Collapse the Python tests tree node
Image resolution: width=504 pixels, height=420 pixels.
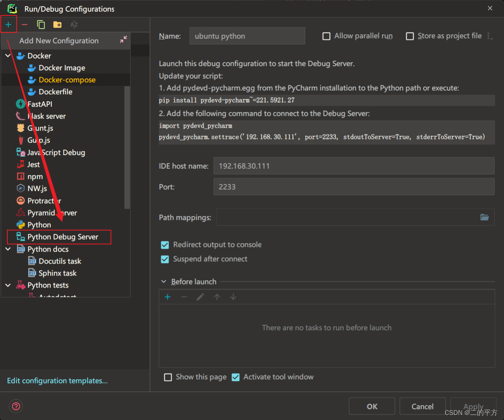tap(8, 285)
